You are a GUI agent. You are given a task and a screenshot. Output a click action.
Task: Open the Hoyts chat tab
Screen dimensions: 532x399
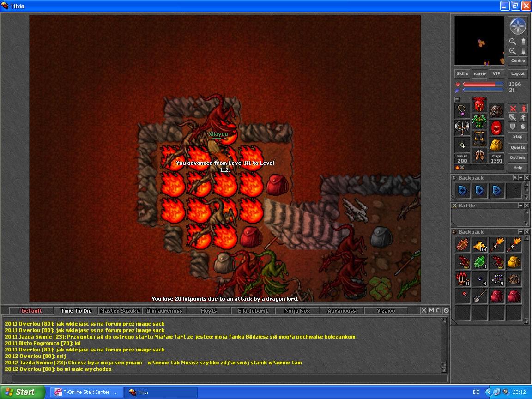click(x=209, y=311)
